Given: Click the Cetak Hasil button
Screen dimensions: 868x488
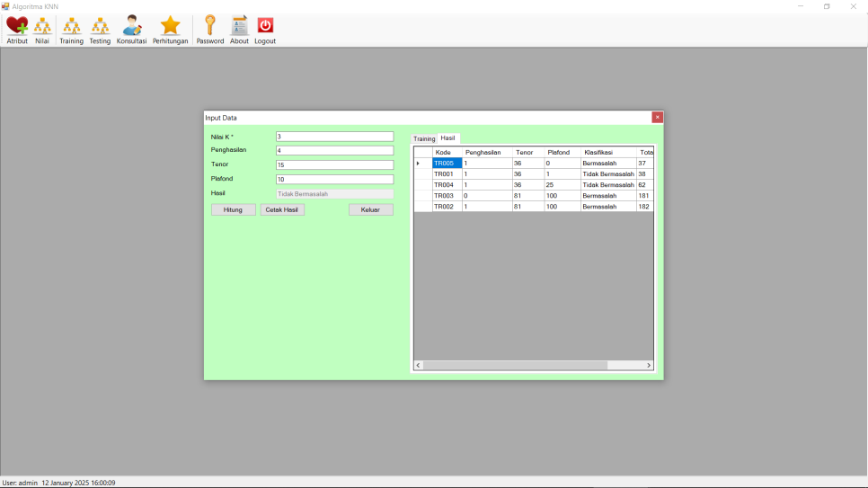Looking at the screenshot, I should [282, 209].
